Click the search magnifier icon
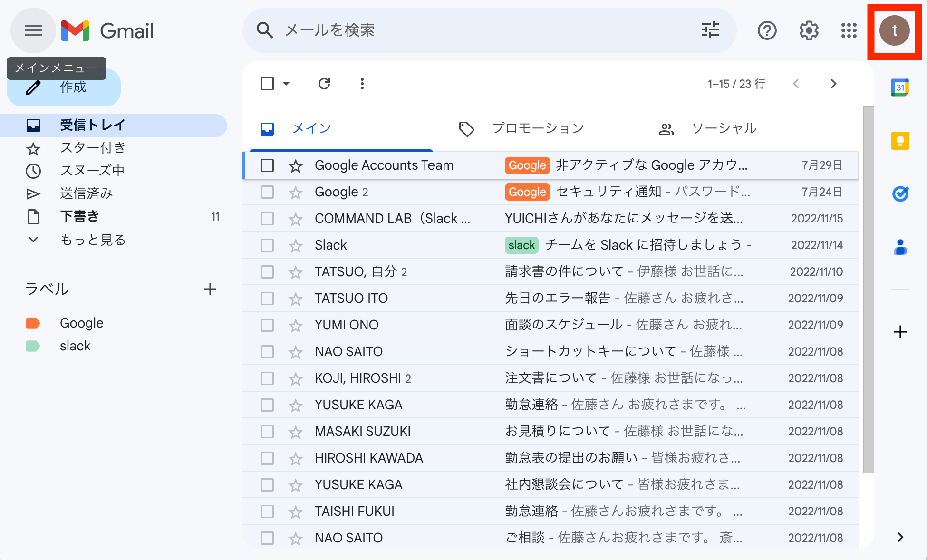 click(265, 30)
